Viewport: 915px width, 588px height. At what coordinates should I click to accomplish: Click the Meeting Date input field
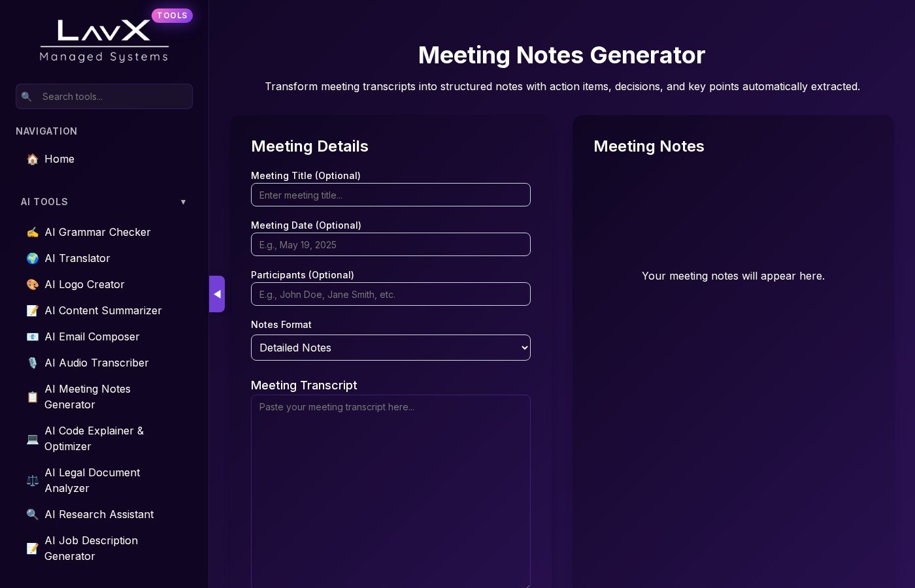pyautogui.click(x=390, y=244)
